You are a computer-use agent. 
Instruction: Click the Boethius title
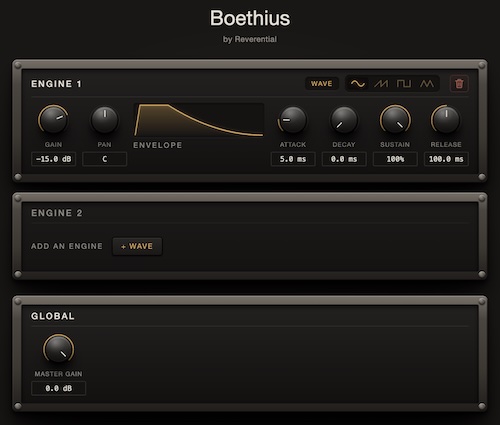[x=250, y=18]
